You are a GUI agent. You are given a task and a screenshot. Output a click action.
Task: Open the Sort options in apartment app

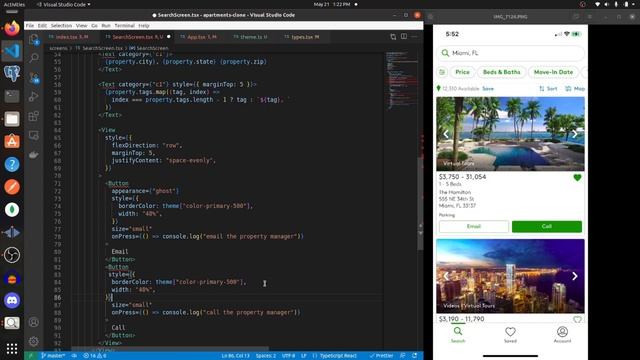pos(548,89)
